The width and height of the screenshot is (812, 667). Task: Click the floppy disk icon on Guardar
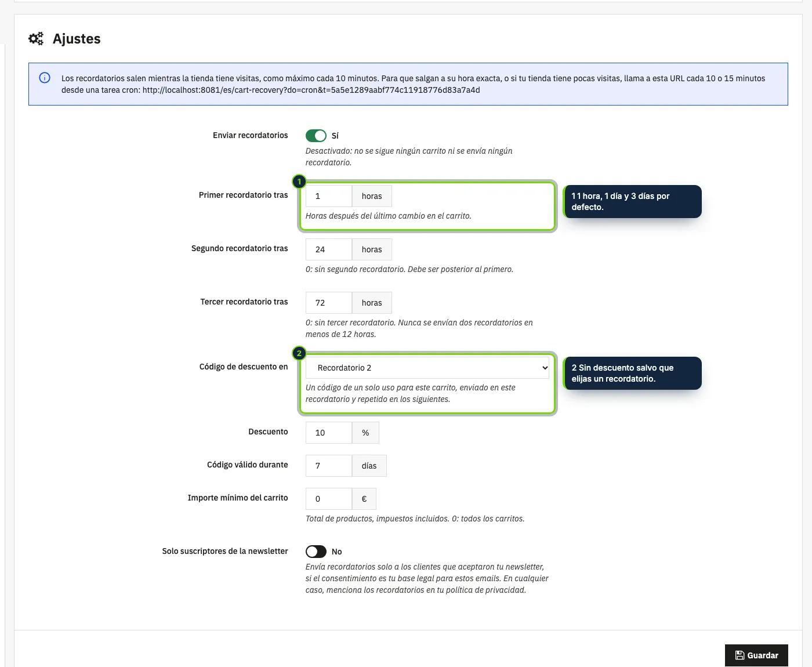(739, 655)
